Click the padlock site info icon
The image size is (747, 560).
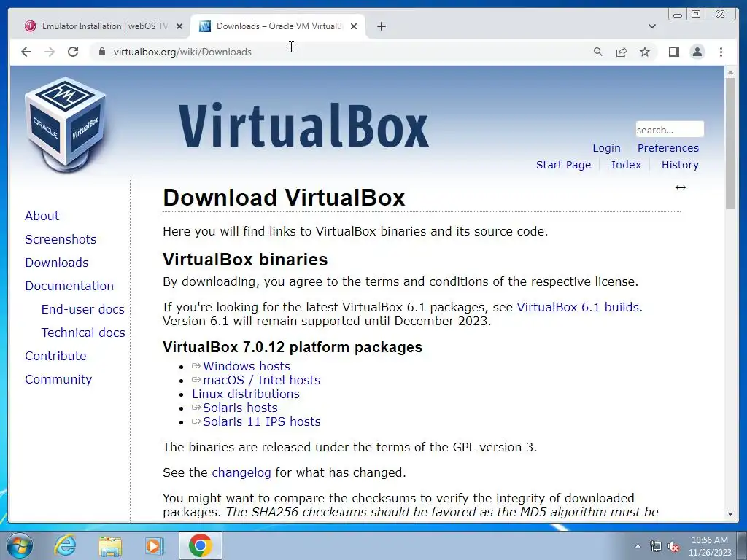click(101, 52)
